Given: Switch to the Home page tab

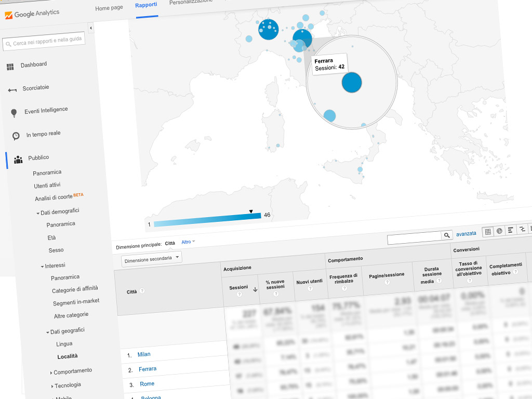Looking at the screenshot, I should tap(109, 8).
